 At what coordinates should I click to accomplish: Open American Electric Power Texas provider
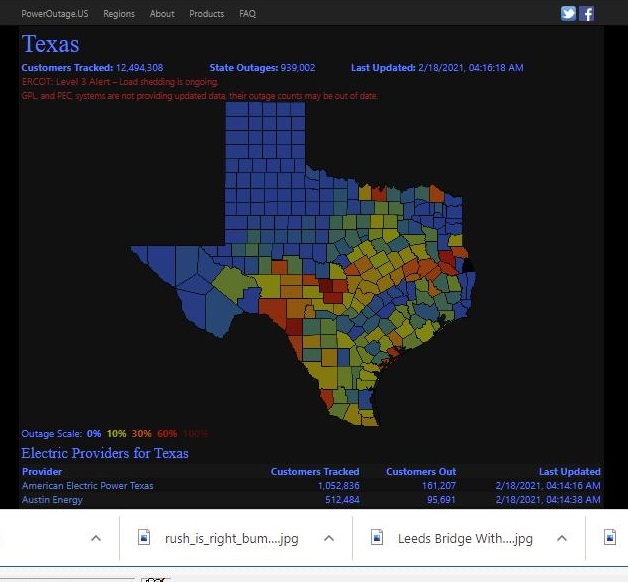click(88, 485)
